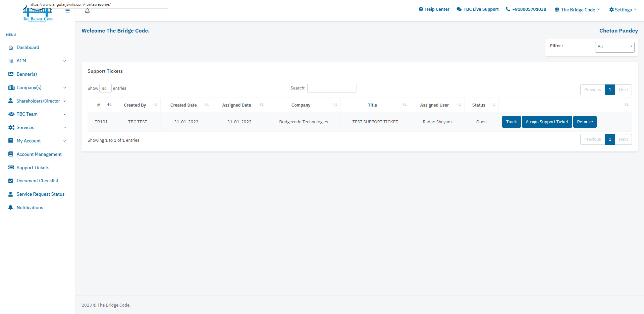Viewport: 644px width, 314px height.
Task: Click the Track button for TR101
Action: click(511, 122)
